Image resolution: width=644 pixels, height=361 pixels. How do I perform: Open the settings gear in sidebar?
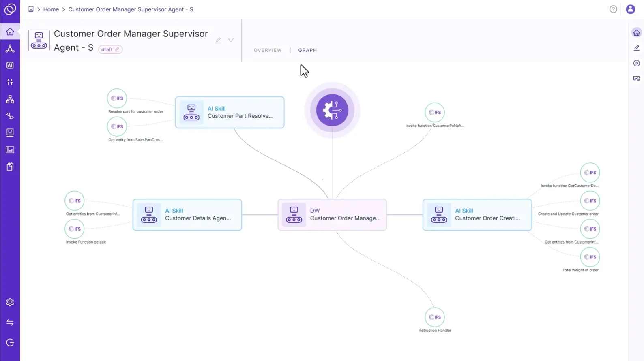10,302
